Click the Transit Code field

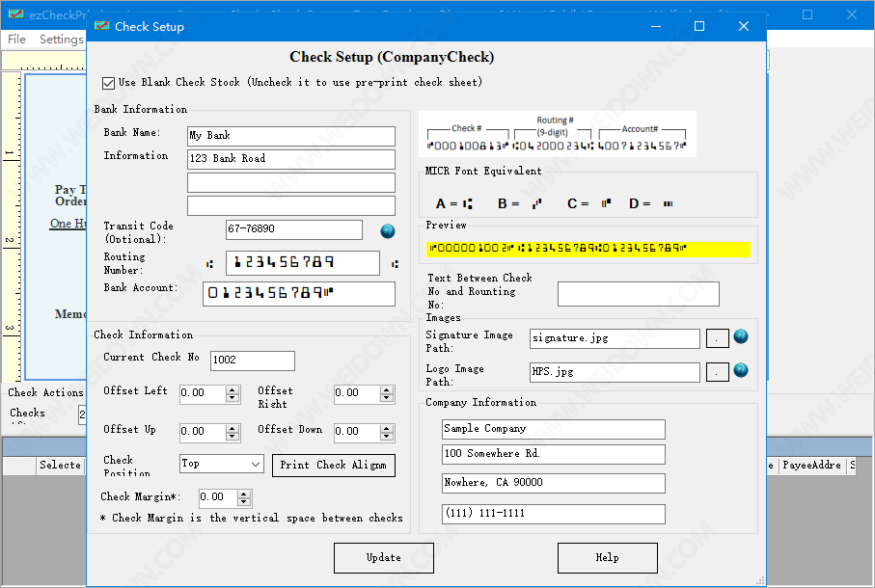tap(294, 229)
